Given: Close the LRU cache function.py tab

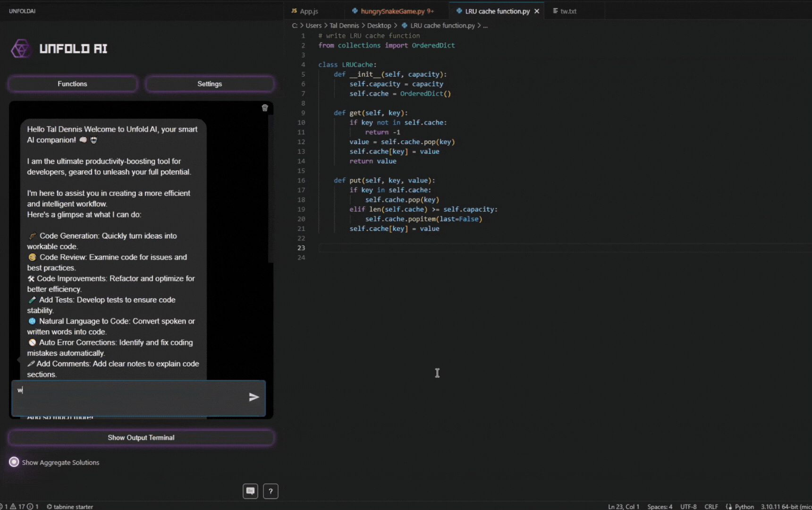Looking at the screenshot, I should click(537, 11).
